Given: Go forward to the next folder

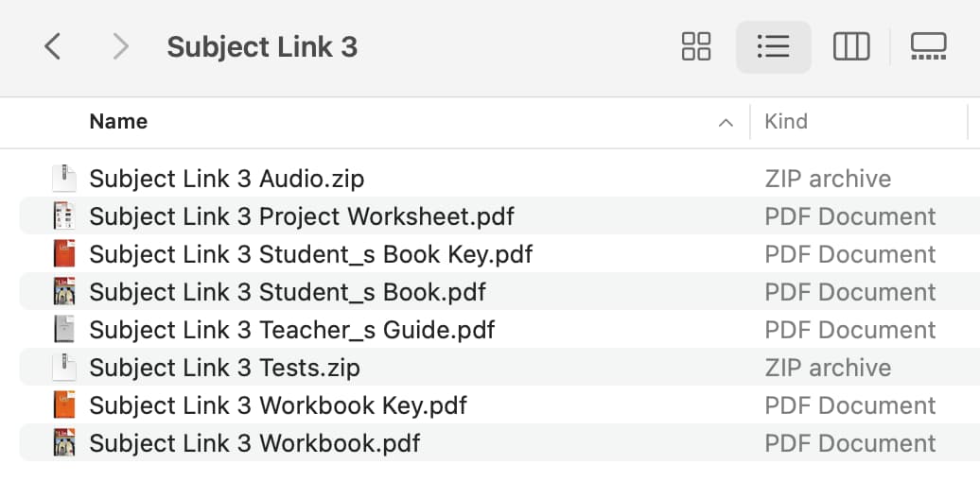Looking at the screenshot, I should pyautogui.click(x=120, y=47).
